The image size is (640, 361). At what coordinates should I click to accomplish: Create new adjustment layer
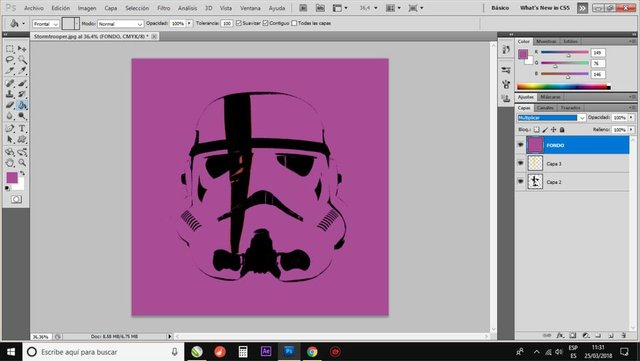586,335
